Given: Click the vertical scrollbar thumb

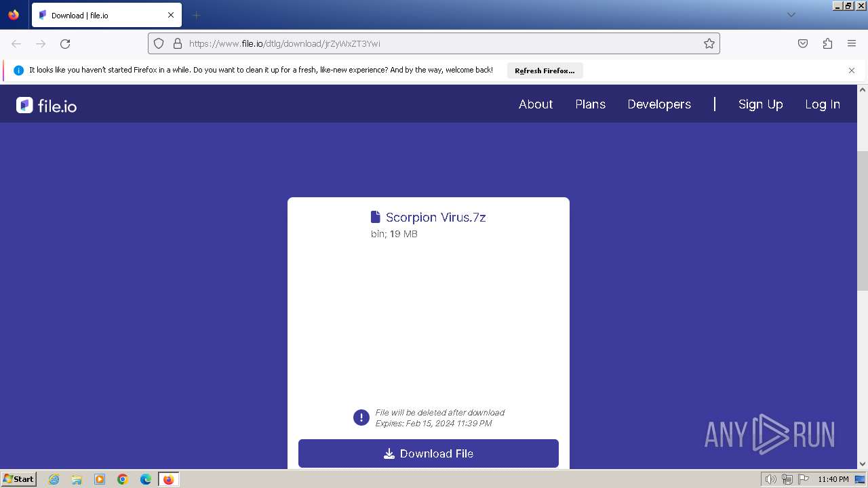Looking at the screenshot, I should point(863,221).
